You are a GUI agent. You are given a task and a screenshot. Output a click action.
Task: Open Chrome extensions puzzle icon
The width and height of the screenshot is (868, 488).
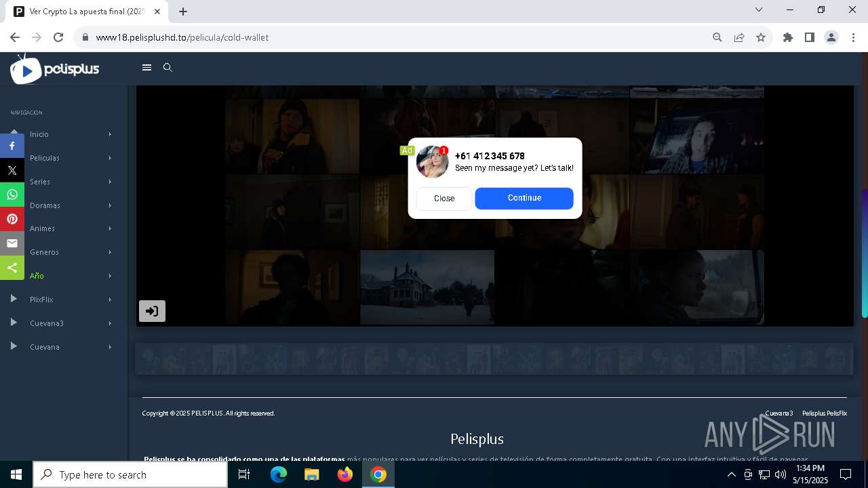coord(788,37)
